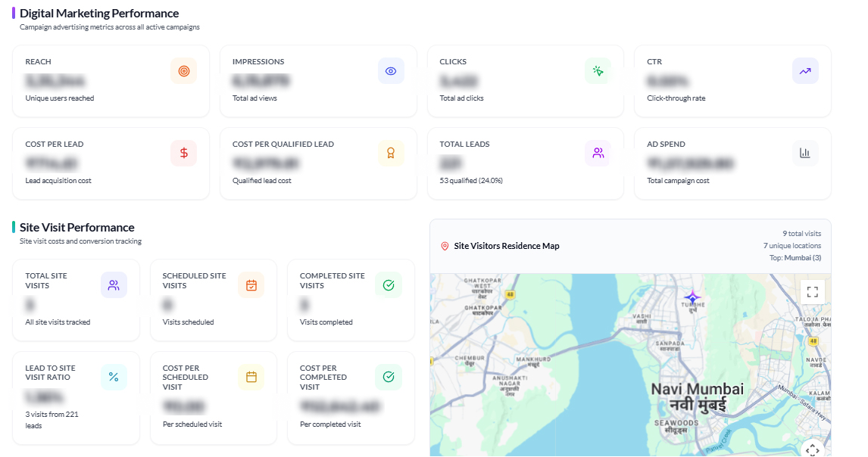Click the TOTAL LEADS card label
The height and width of the screenshot is (457, 868).
(464, 144)
